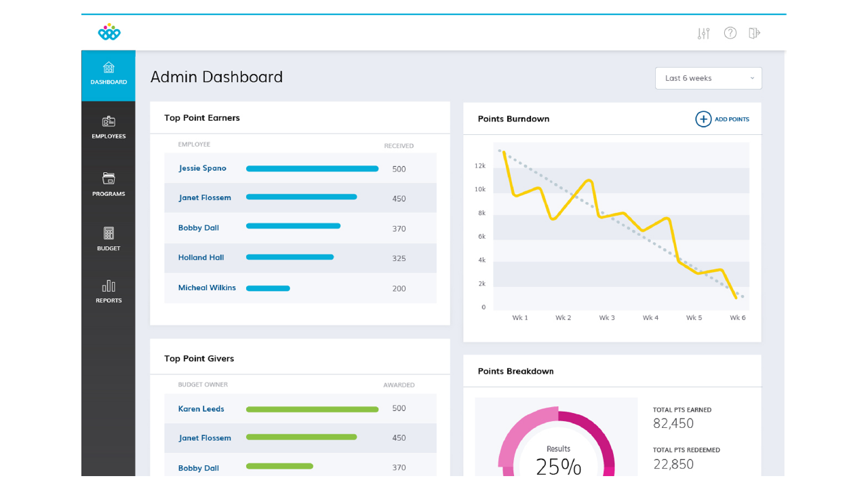Go to Dashboard in sidebar
The height and width of the screenshot is (489, 868).
pos(108,76)
